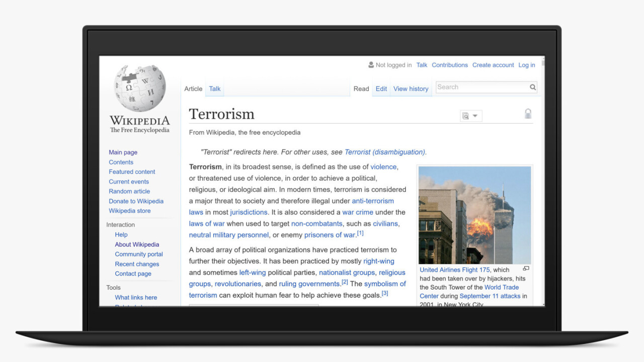Click the Log in link
This screenshot has width=644, height=362.
coord(527,65)
